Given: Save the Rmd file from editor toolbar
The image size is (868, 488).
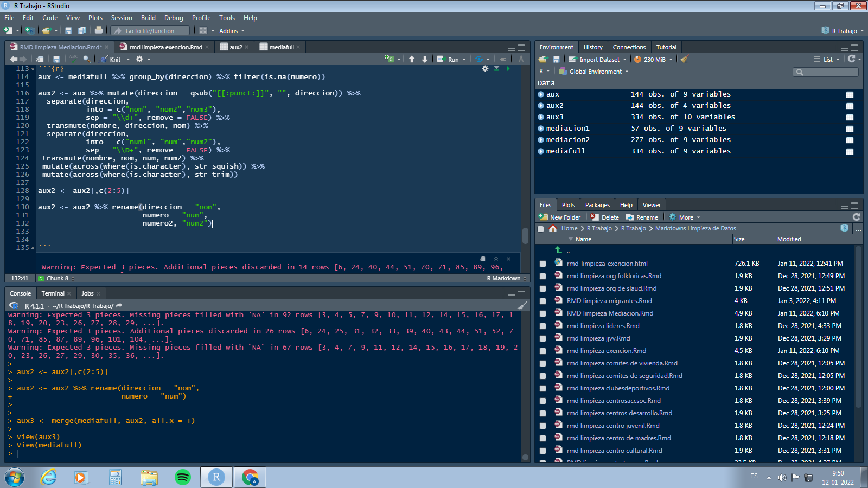Looking at the screenshot, I should point(56,59).
